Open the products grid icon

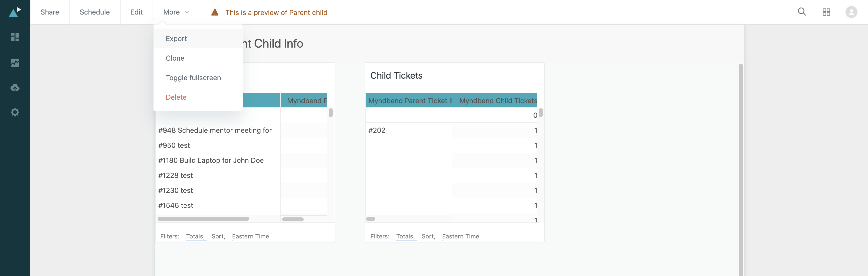826,12
